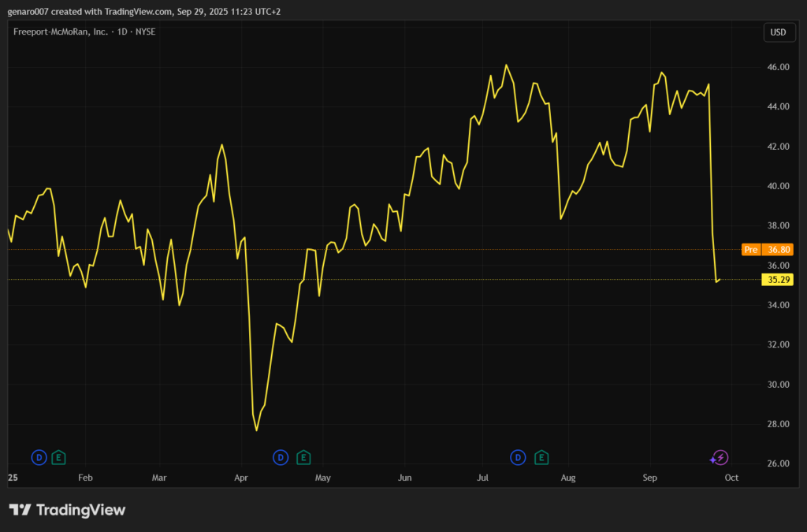Screen dimensions: 807x532
Task: Click the dividend D marker before February
Action: coord(39,457)
